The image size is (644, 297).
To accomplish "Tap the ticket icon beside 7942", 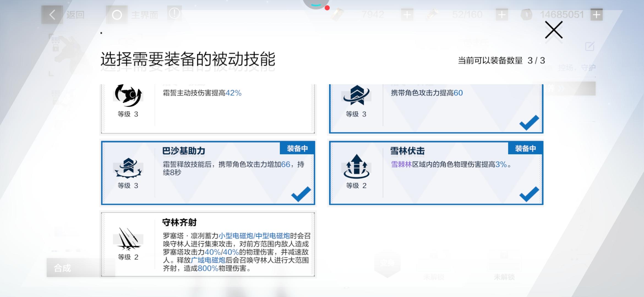I will click(x=337, y=14).
